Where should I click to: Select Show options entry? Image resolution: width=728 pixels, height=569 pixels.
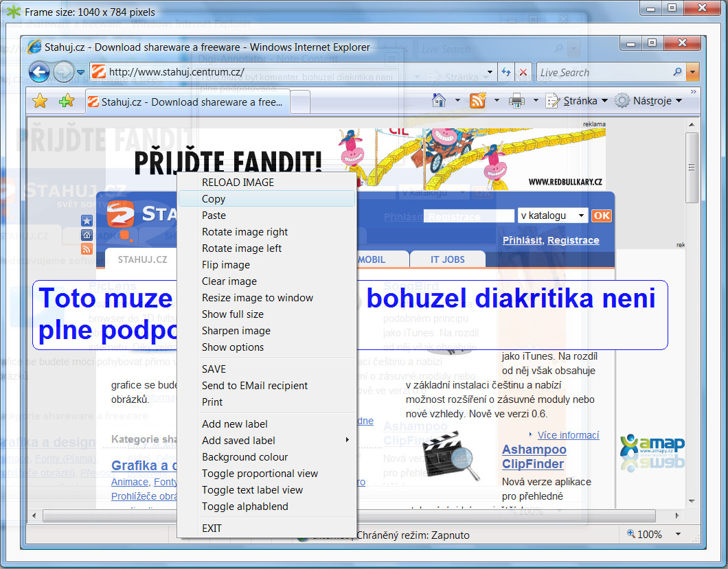[x=266, y=347]
